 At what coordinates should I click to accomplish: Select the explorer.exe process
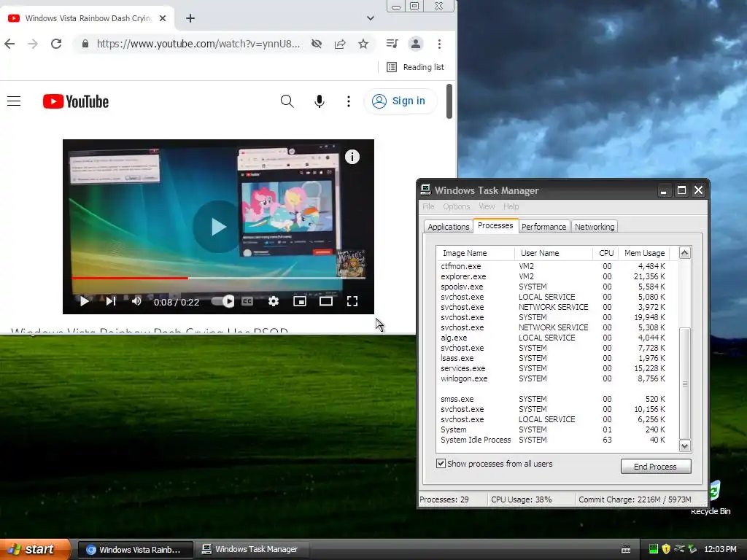coord(553,276)
